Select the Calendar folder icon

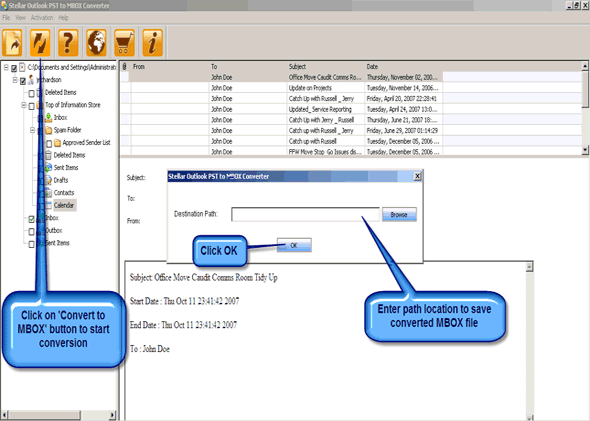[48, 205]
